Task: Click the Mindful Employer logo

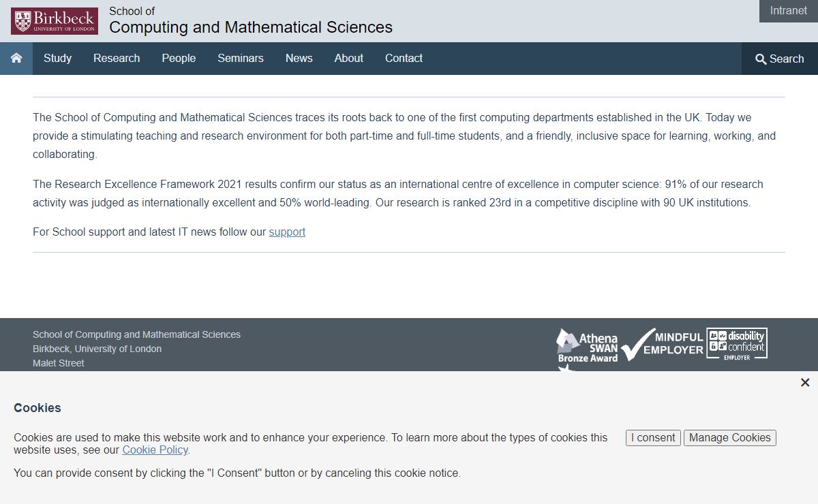Action: pos(663,344)
